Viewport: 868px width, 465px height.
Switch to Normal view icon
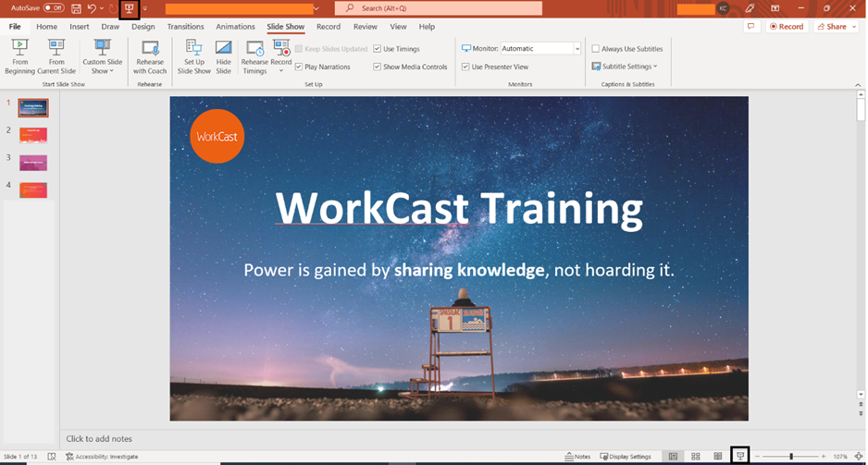coord(673,457)
